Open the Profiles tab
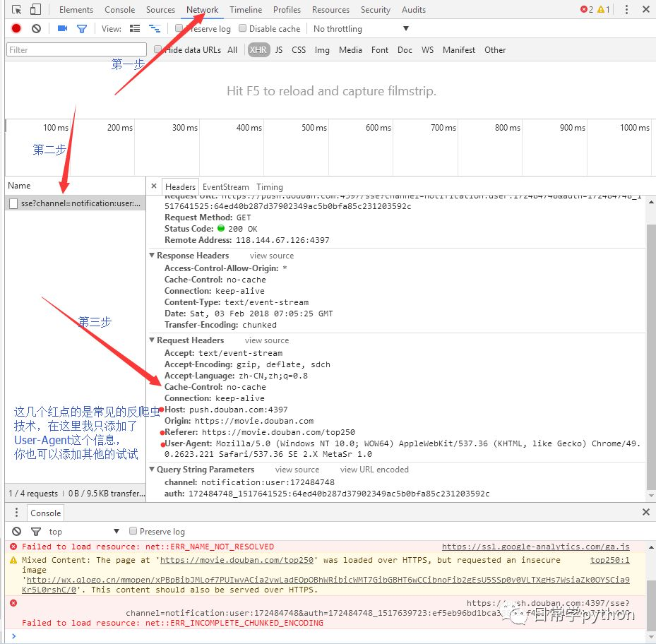The width and height of the screenshot is (656, 644). 287,10
